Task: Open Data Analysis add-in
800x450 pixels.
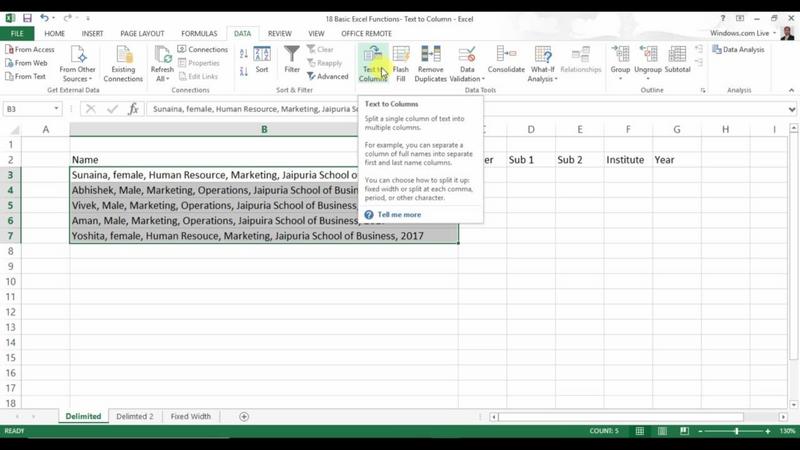Action: (738, 49)
